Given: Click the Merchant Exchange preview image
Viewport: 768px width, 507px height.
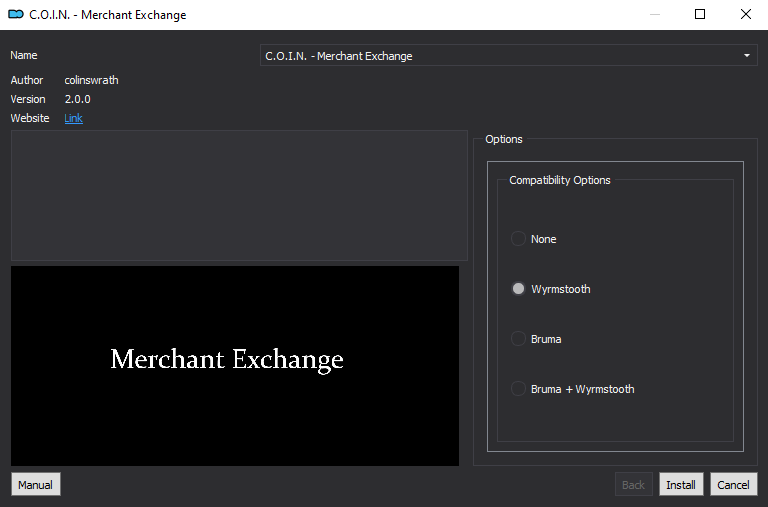Looking at the screenshot, I should 235,365.
